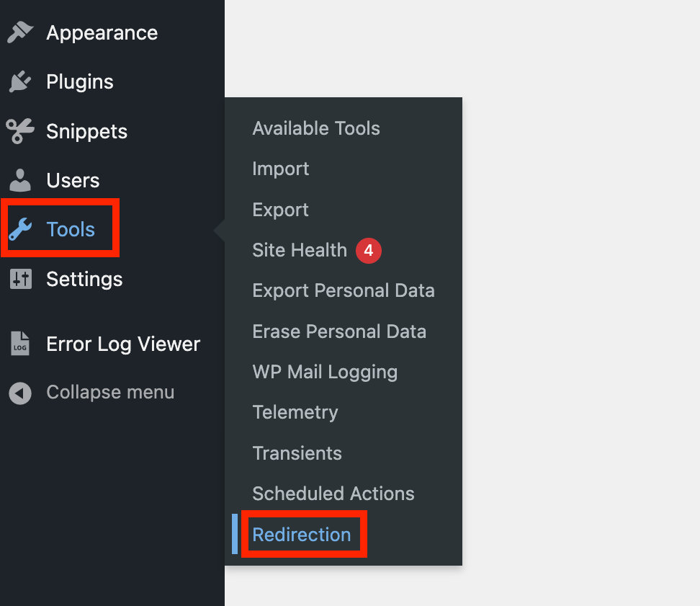The height and width of the screenshot is (606, 700).
Task: Click the Error Log Viewer document icon
Action: coord(20,344)
